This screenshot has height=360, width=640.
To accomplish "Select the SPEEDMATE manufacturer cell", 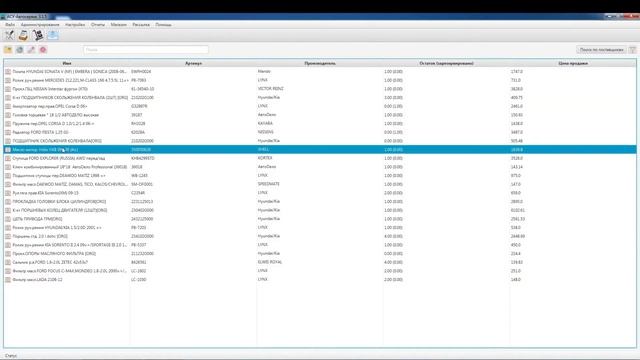I will [x=269, y=184].
